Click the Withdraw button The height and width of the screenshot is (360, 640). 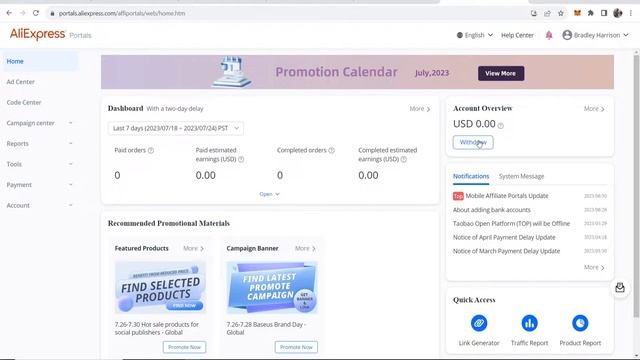pyautogui.click(x=473, y=142)
